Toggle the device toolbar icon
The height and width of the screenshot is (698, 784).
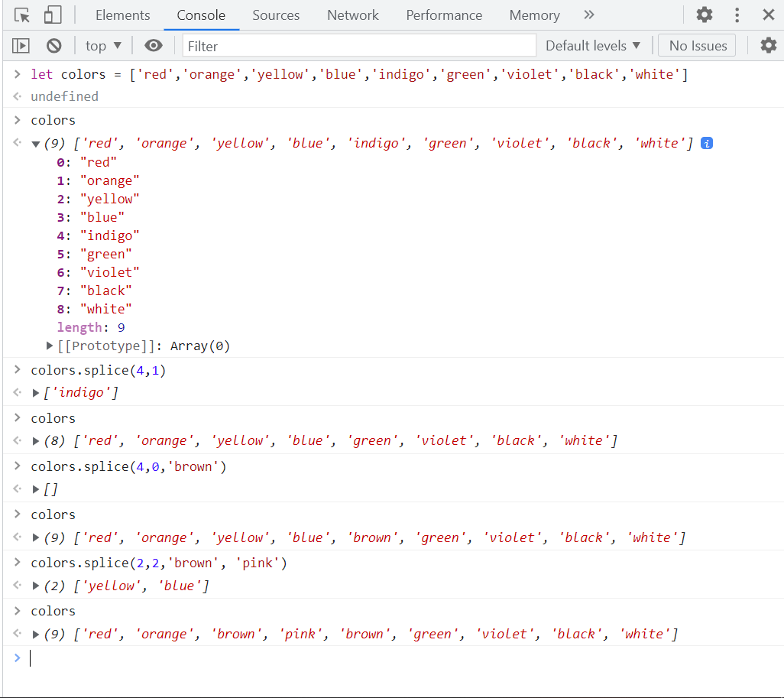click(53, 15)
